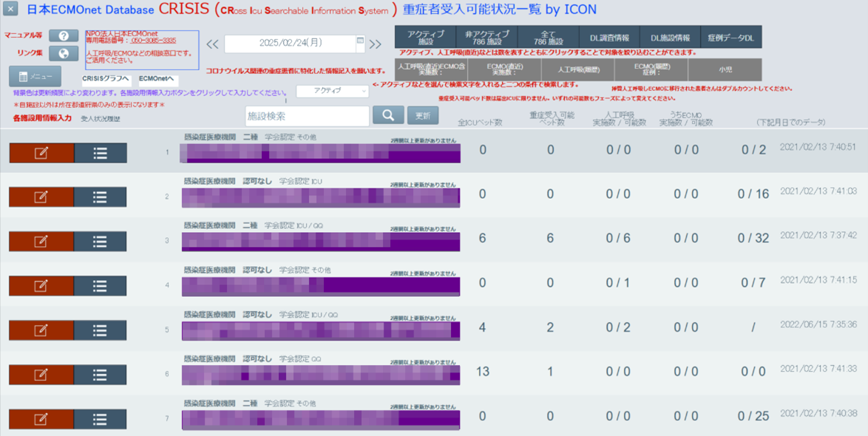Open the phone number link 050-3085-3335
The image size is (868, 436).
[154, 41]
